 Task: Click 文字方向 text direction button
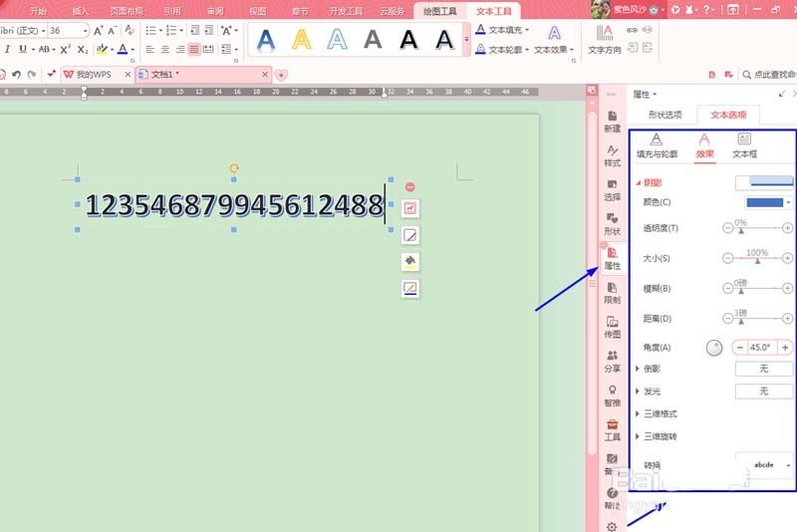pyautogui.click(x=605, y=40)
